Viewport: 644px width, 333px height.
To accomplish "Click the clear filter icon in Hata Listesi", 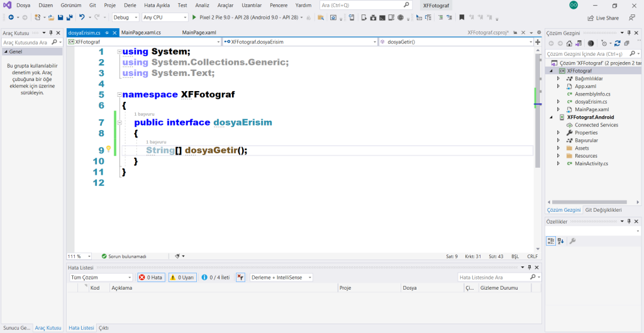I will point(240,277).
